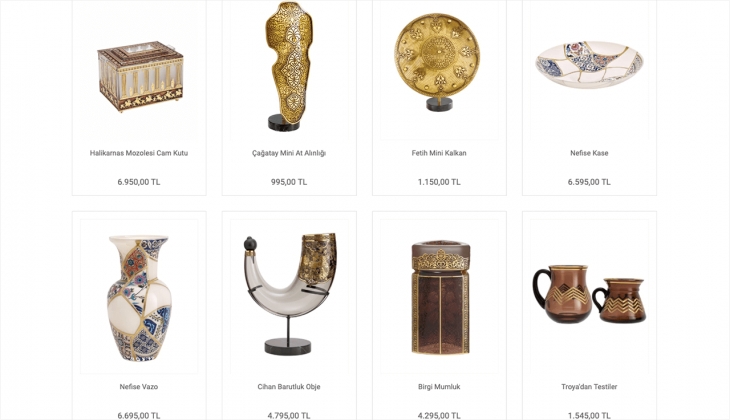Click the Birgi Mumluk product name

439,386
